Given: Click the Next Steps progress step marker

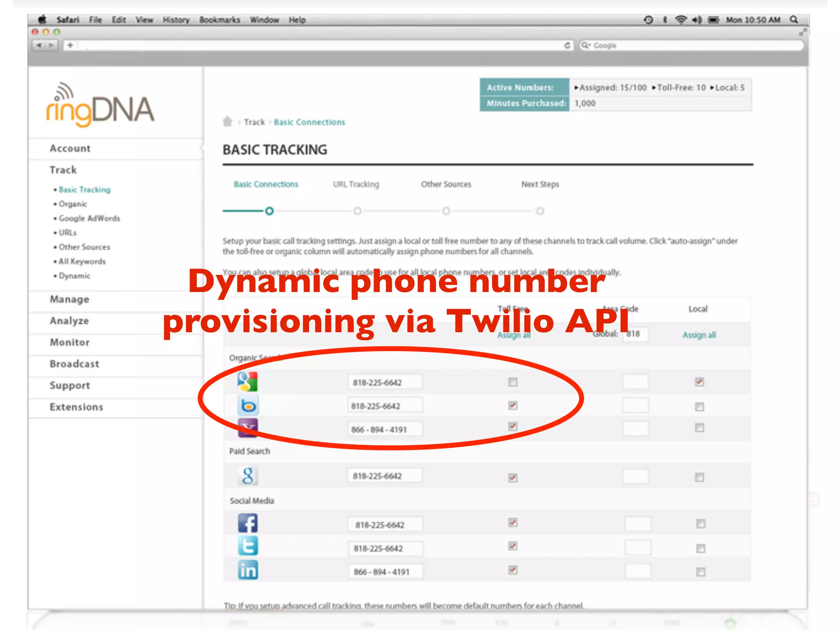Looking at the screenshot, I should pos(540,211).
